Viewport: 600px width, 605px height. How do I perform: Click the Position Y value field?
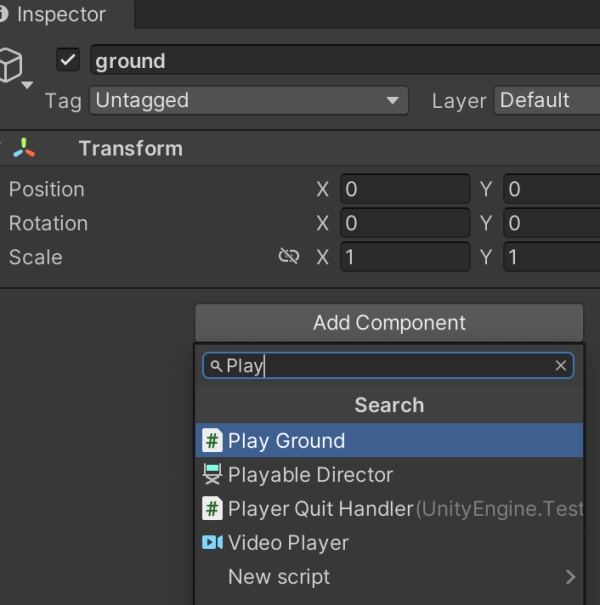pyautogui.click(x=552, y=189)
